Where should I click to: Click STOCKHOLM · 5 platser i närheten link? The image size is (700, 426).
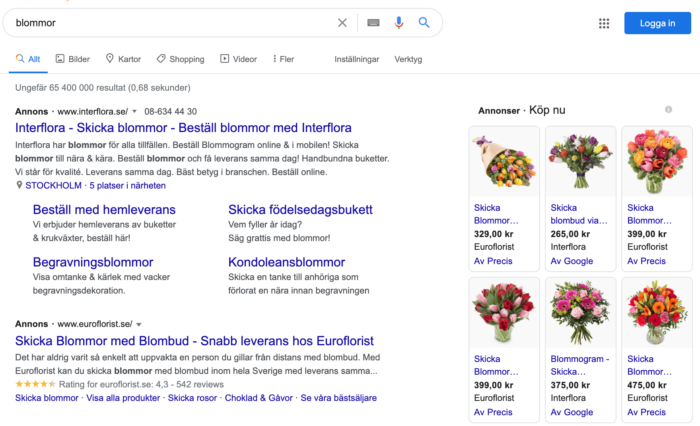coord(96,185)
